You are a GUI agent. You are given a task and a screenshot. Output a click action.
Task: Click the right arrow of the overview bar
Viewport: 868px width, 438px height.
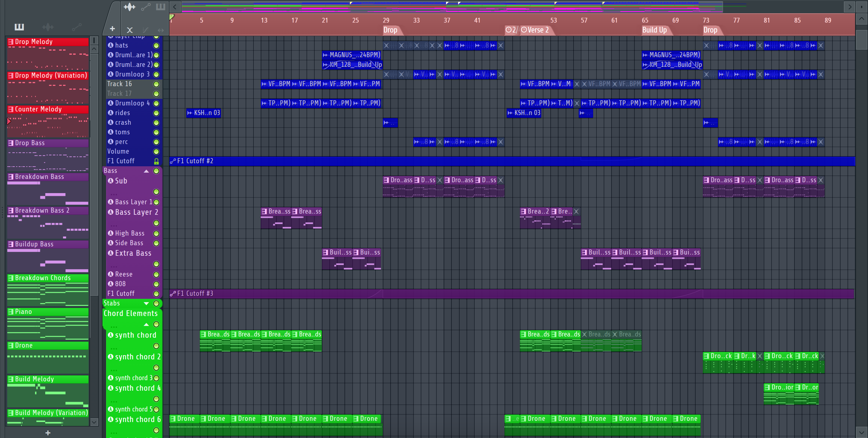850,7
